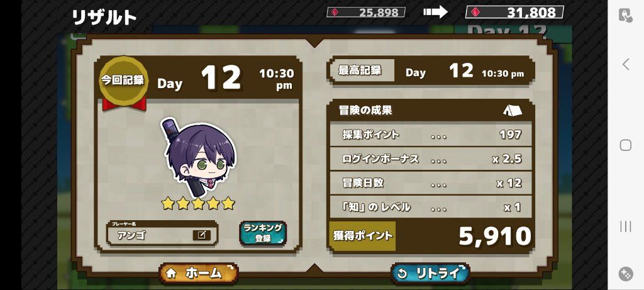Tap the tent icon in 冒険の成果 header
The image size is (644, 290).
513,110
